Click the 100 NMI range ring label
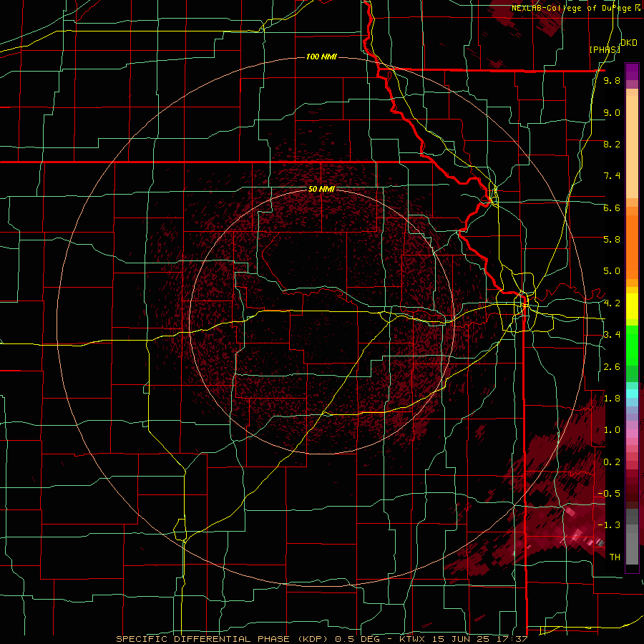 click(x=321, y=57)
